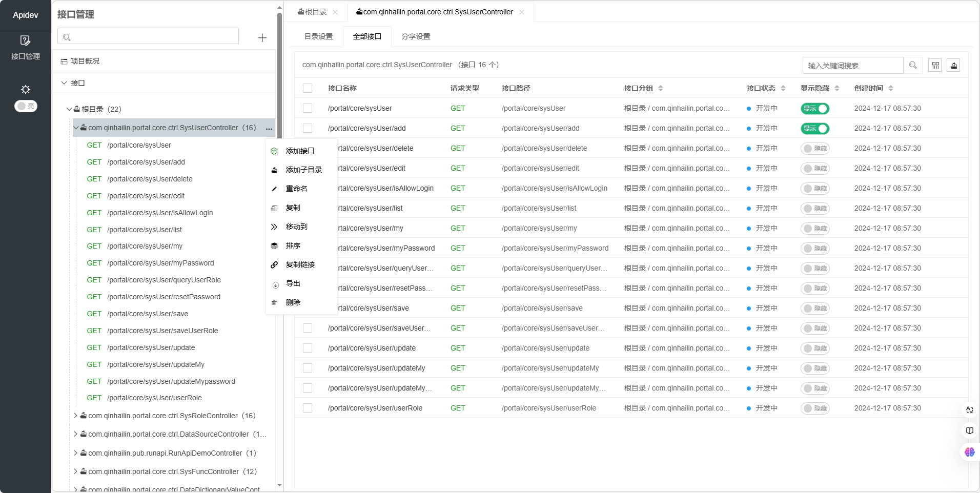Click the settings gear icon in left sidebar
The image size is (980, 493).
pyautogui.click(x=25, y=89)
